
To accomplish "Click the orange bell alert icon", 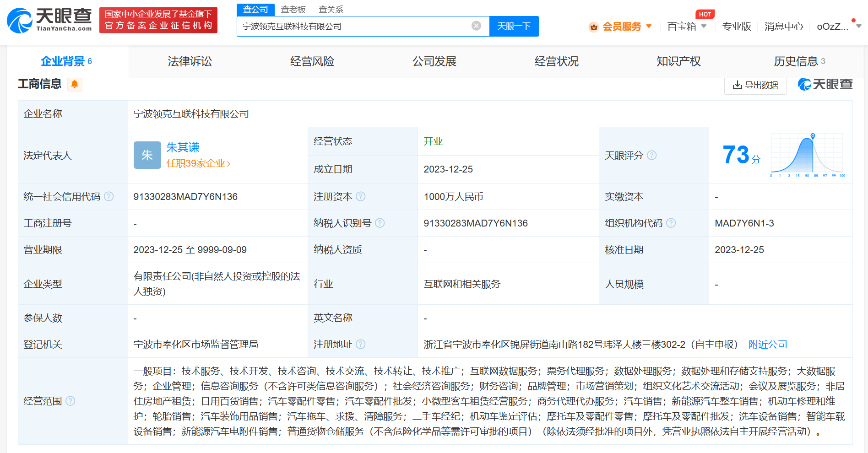I will tap(75, 84).
